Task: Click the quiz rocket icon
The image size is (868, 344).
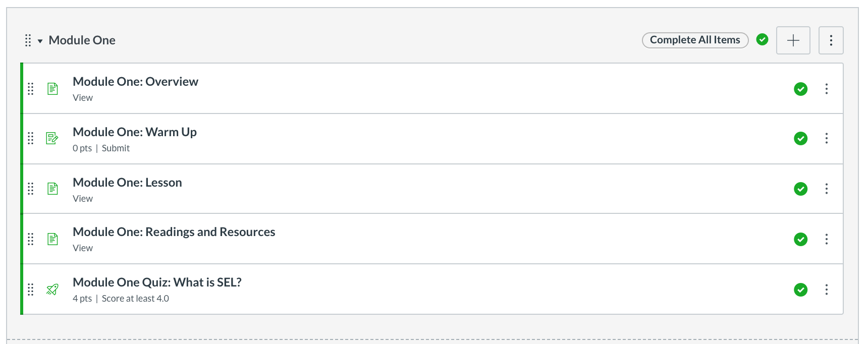Action: tap(52, 290)
